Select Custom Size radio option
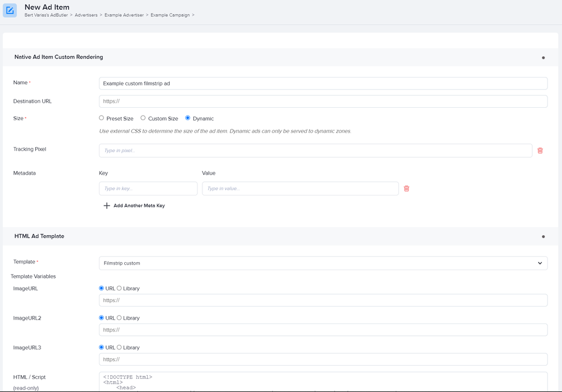 coord(143,118)
